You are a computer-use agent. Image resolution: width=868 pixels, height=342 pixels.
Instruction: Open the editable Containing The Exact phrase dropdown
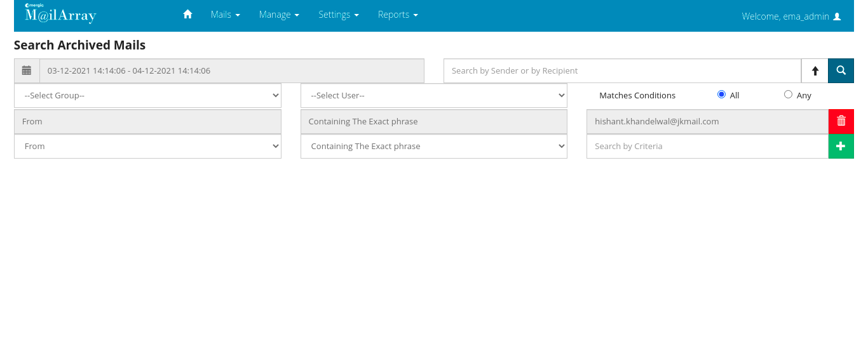click(434, 146)
